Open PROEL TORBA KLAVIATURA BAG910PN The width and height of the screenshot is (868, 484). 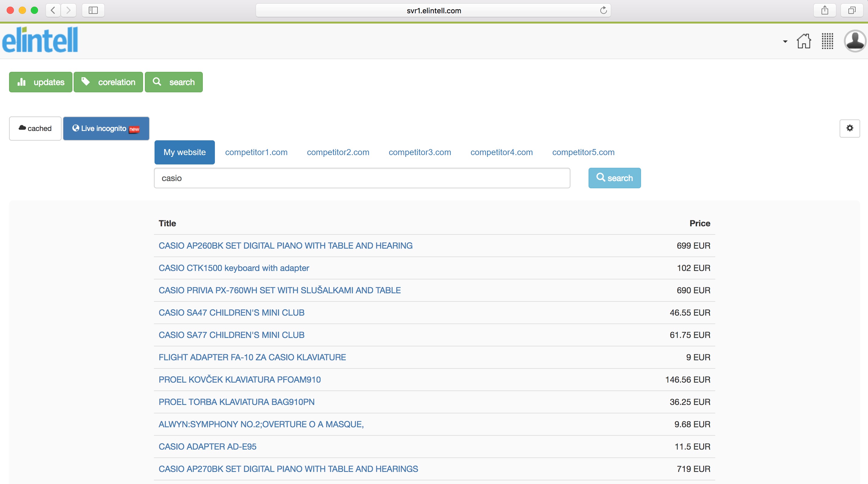236,402
